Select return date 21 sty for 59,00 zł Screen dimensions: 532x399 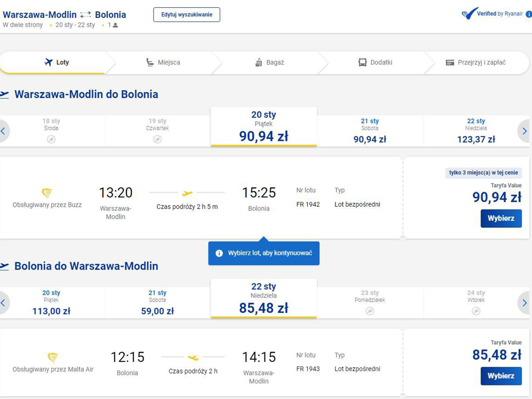158,303
